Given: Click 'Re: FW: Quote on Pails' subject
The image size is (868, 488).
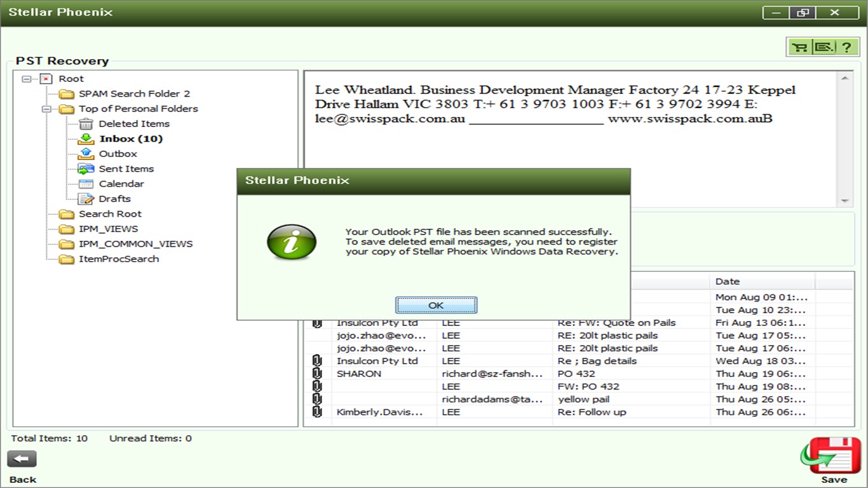Looking at the screenshot, I should 616,323.
